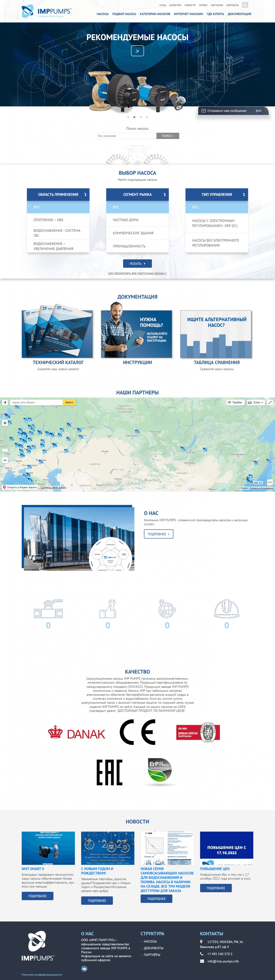Open НАСОСЫ in main navigation
The width and height of the screenshot is (275, 980).
[x=103, y=14]
